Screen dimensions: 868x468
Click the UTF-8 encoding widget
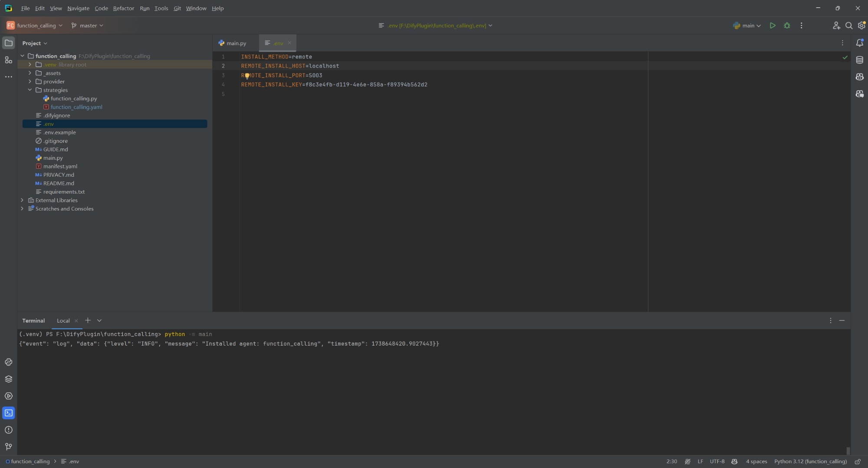(x=717, y=461)
